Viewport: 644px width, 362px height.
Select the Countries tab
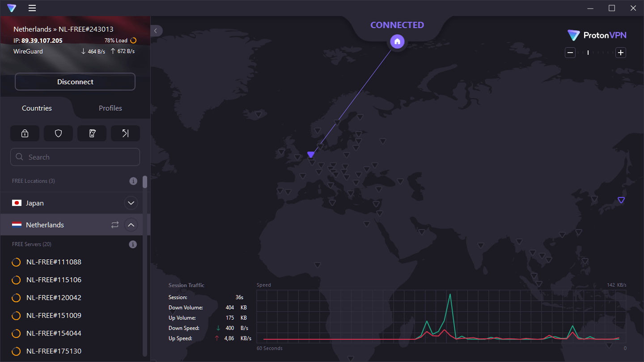37,108
